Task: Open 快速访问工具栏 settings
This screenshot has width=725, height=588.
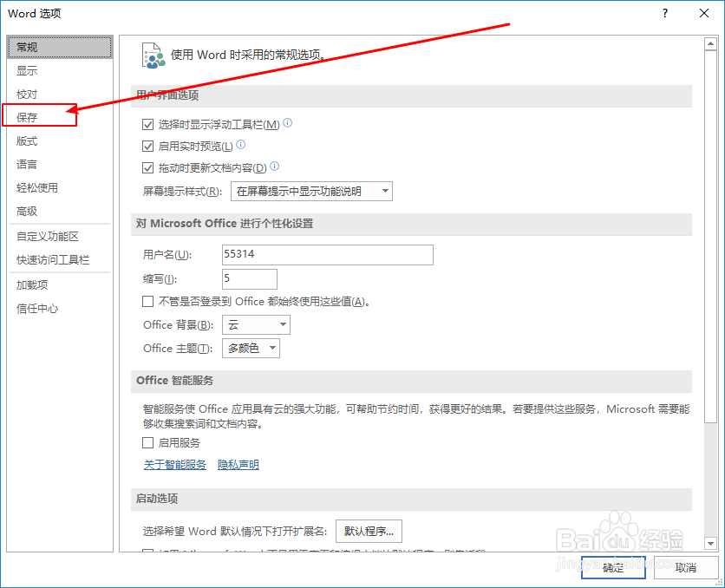Action: [60, 260]
